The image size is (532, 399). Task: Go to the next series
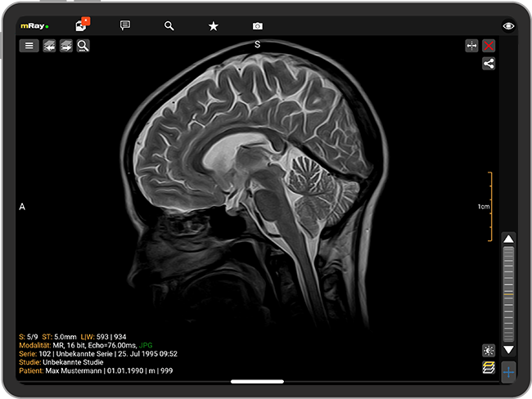click(x=66, y=46)
